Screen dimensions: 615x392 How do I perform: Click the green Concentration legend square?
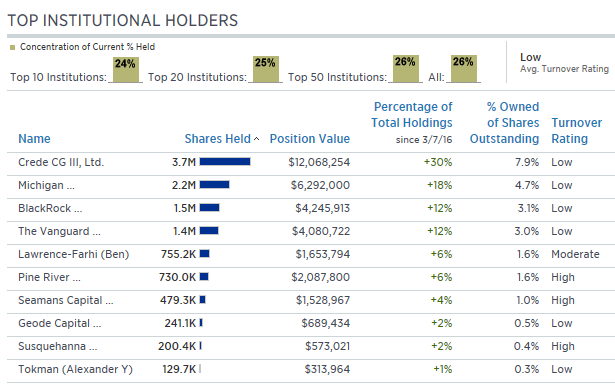coord(13,47)
